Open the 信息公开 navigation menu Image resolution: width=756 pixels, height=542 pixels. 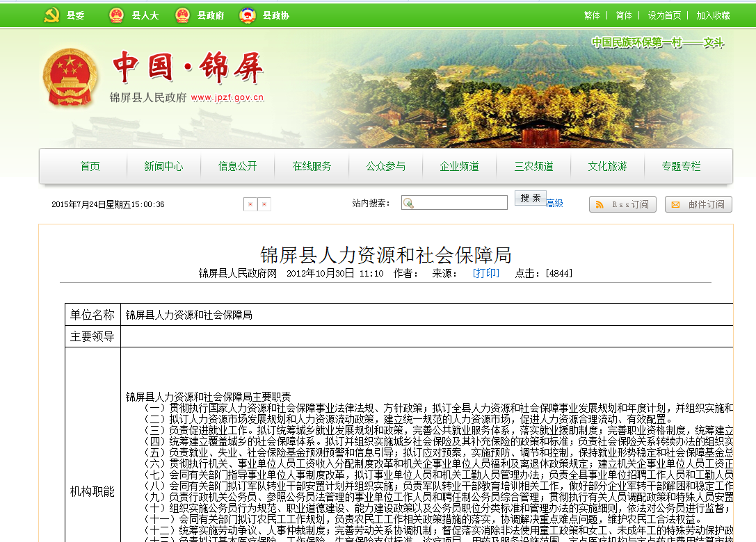[237, 167]
